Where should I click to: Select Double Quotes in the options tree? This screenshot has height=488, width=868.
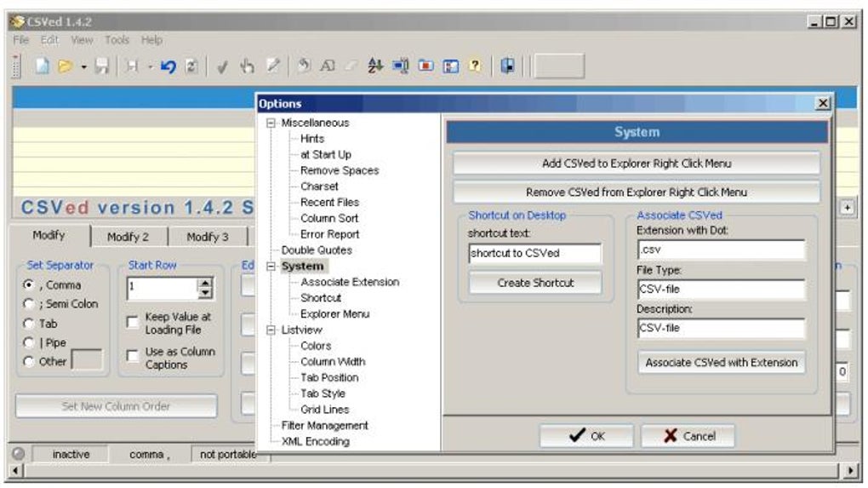(x=317, y=250)
